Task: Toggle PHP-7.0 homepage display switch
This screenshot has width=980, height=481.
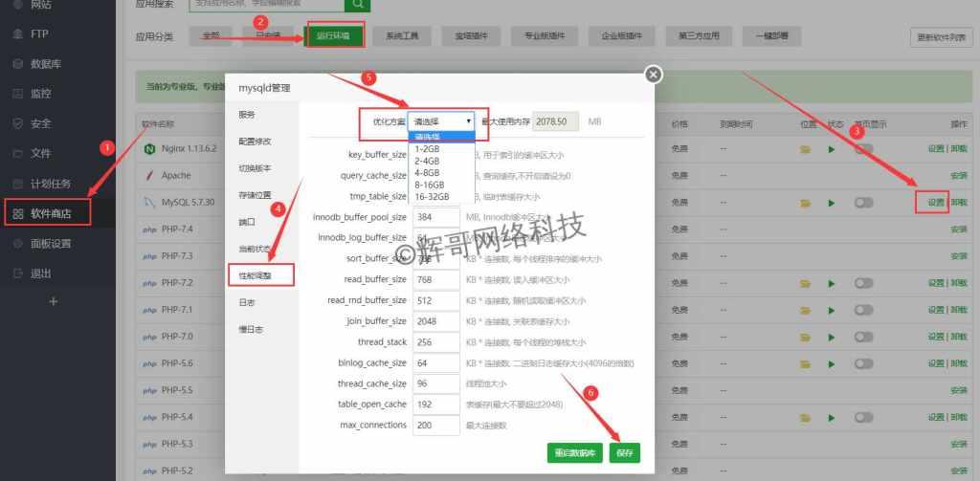Action: 864,337
